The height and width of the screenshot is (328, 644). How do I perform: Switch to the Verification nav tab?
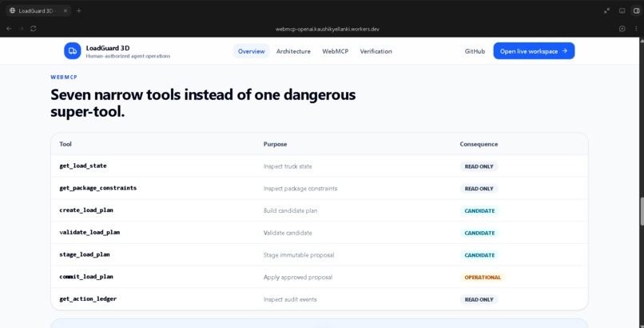tap(376, 51)
